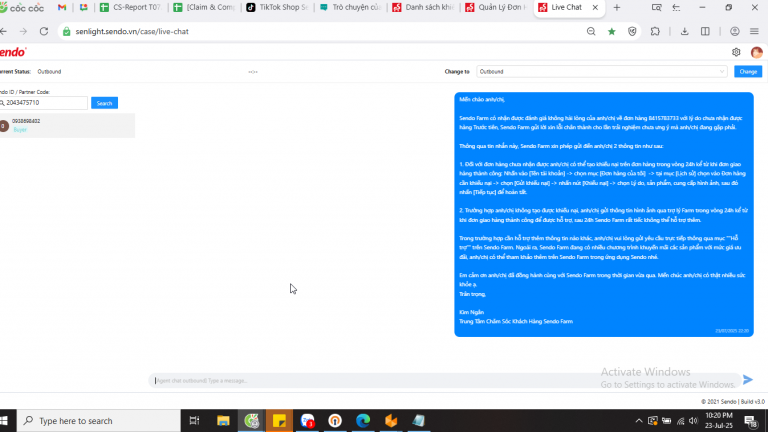Open the agent avatar profile

point(757,52)
